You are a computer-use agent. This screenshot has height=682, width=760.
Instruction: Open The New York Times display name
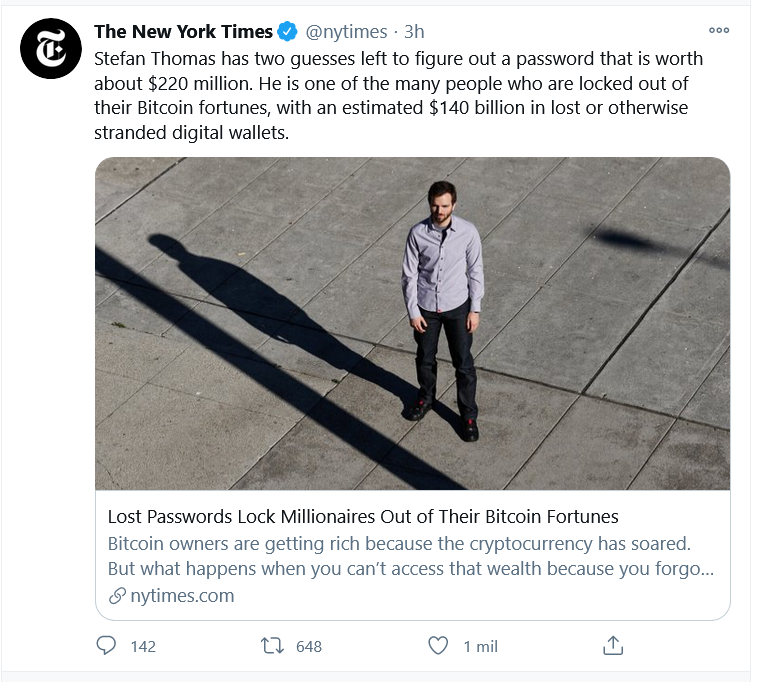(x=183, y=32)
